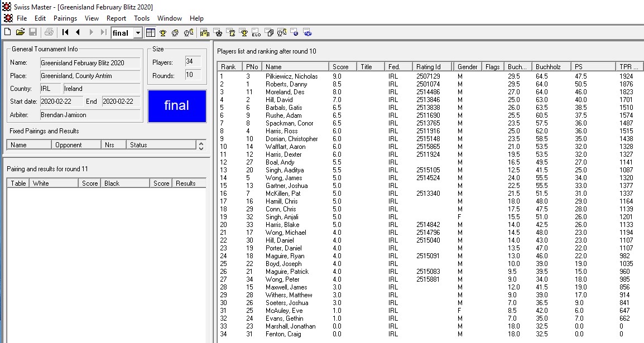Viewport: 644px width, 343px height.
Task: Go to the previous round arrow
Action: 78,32
